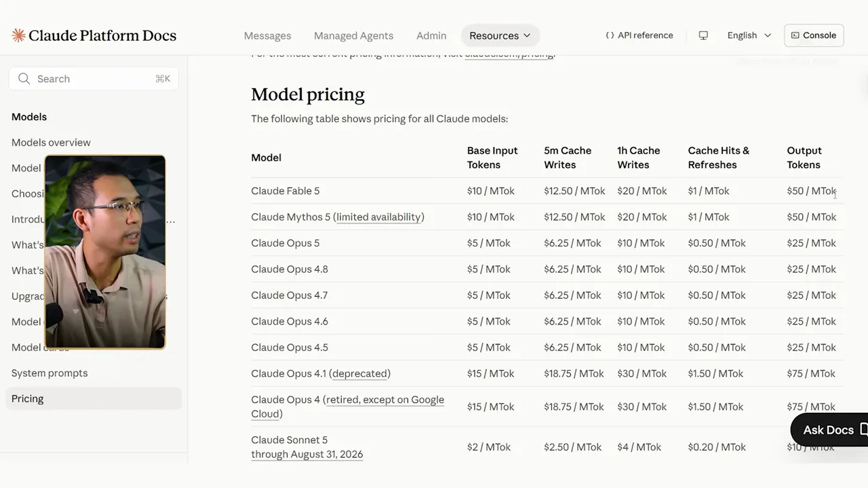Screen dimensions: 868x488
Task: Open the Managed Agents nav item
Action: point(353,35)
